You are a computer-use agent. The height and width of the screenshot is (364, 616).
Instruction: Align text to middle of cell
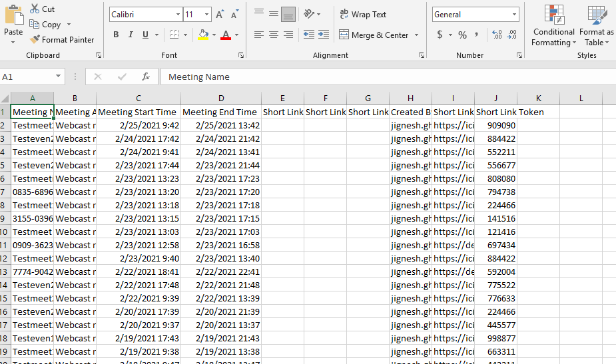pyautogui.click(x=274, y=14)
